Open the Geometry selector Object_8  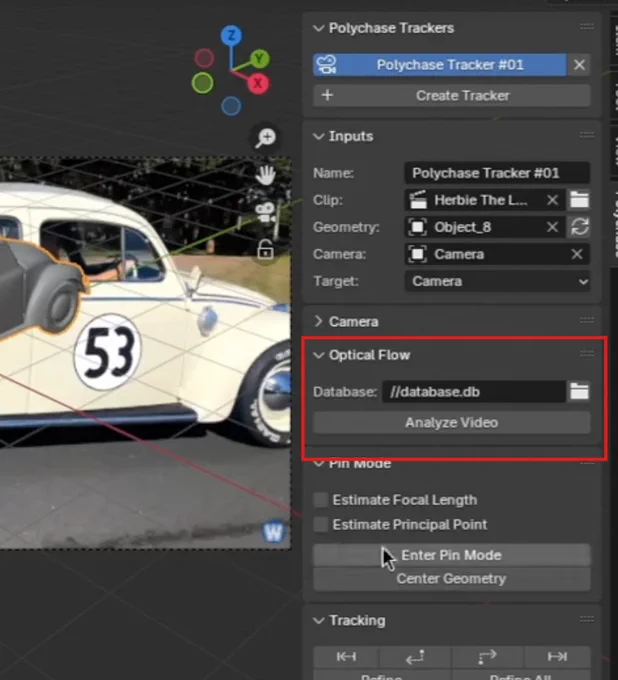pos(475,227)
